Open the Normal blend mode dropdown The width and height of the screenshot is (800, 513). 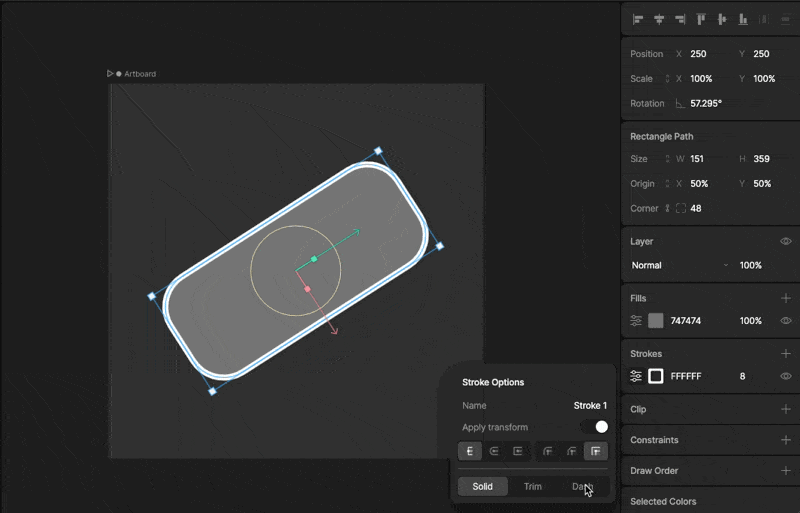click(680, 265)
